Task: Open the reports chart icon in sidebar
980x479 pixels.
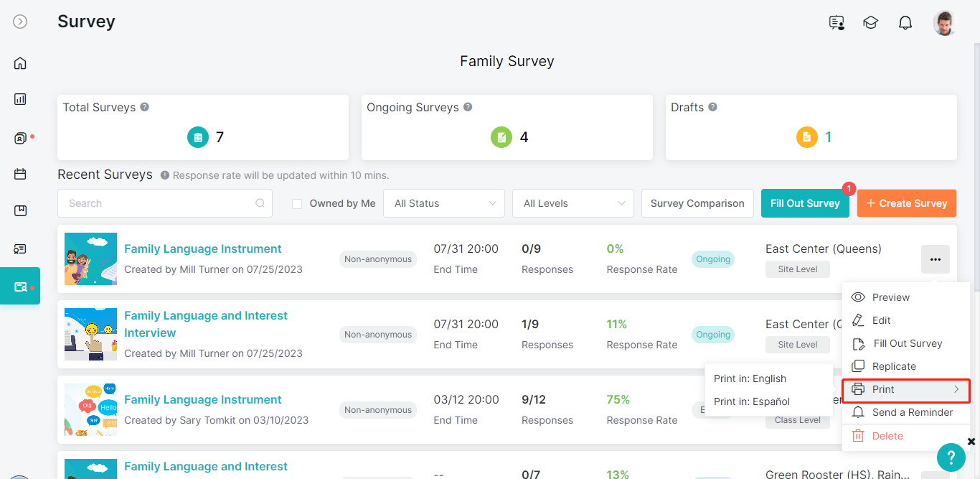Action: click(20, 99)
